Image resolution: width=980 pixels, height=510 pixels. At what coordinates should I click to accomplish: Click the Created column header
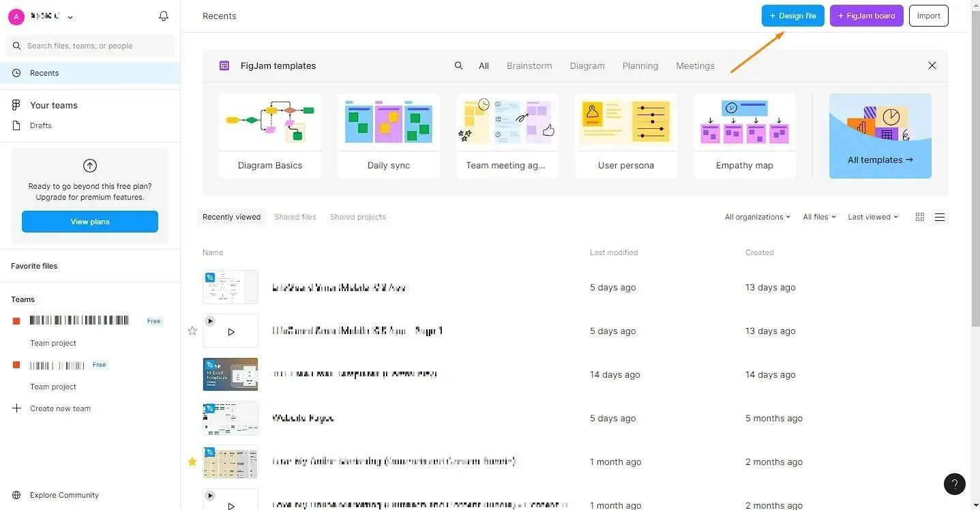point(759,252)
